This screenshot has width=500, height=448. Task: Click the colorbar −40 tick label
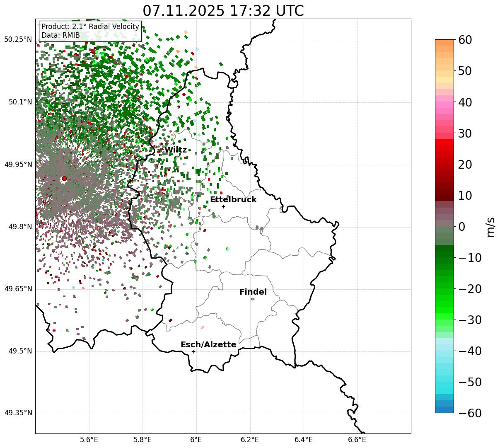[470, 351]
